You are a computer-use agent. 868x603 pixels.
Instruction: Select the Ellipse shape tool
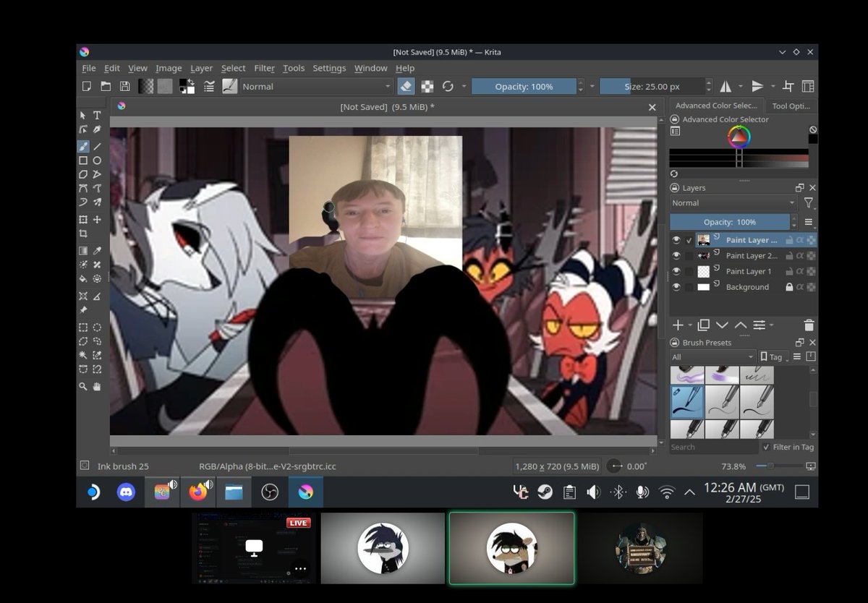coord(97,161)
